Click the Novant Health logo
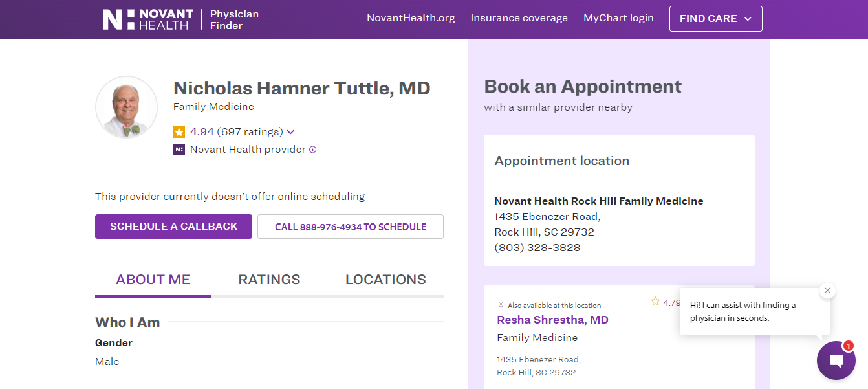The height and width of the screenshot is (389, 868). tap(147, 19)
